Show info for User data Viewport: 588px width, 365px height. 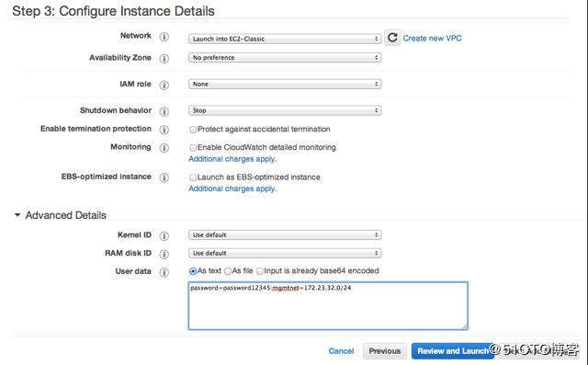pos(164,272)
